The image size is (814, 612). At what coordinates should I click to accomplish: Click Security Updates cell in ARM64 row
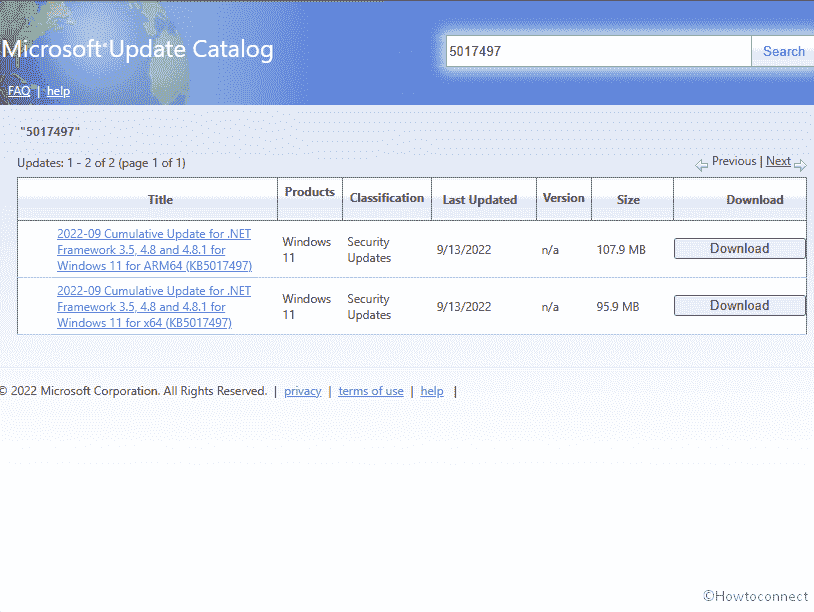(x=369, y=250)
